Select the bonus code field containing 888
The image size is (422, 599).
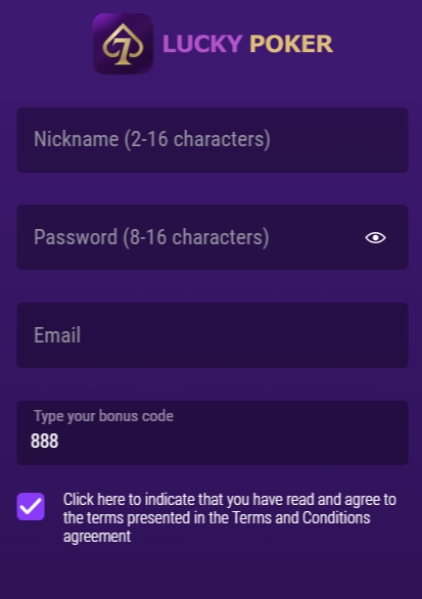(212, 433)
